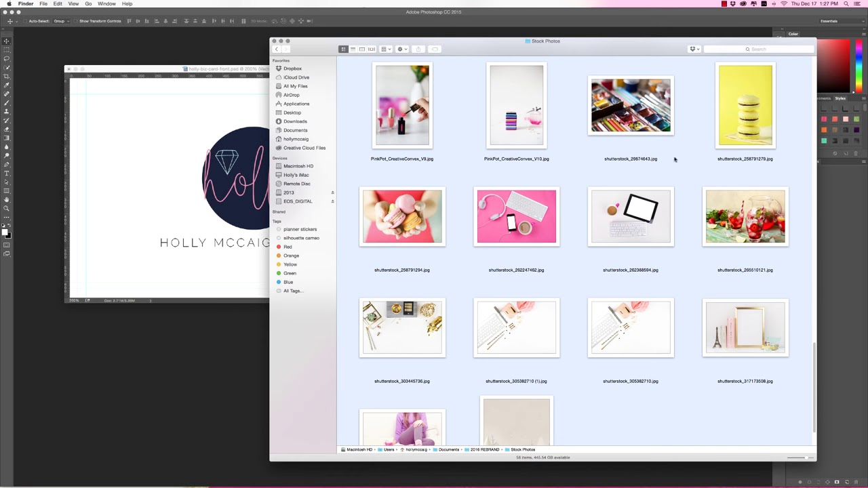
Task: Select the Gradient tool
Action: pyautogui.click(x=7, y=138)
